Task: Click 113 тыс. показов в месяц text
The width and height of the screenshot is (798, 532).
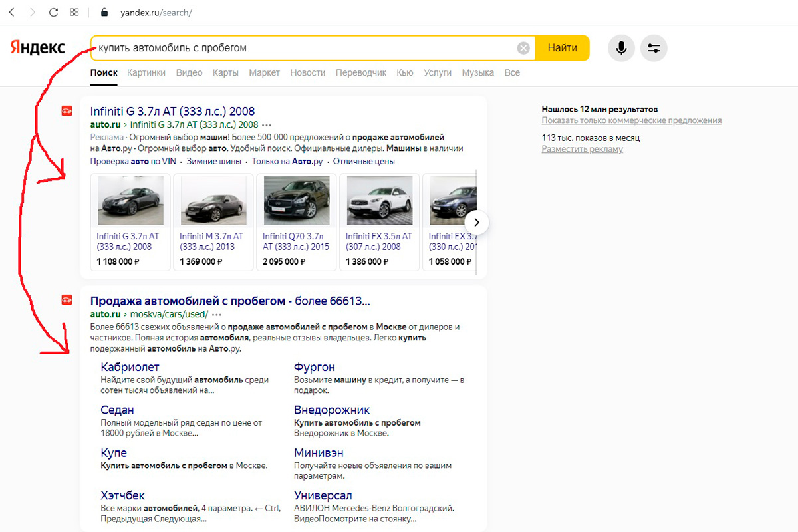Action: pyautogui.click(x=591, y=138)
